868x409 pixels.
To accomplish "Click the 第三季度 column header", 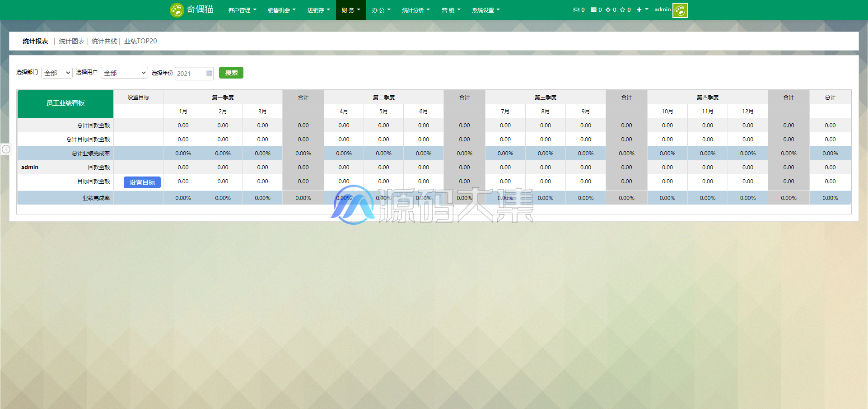I will [546, 98].
